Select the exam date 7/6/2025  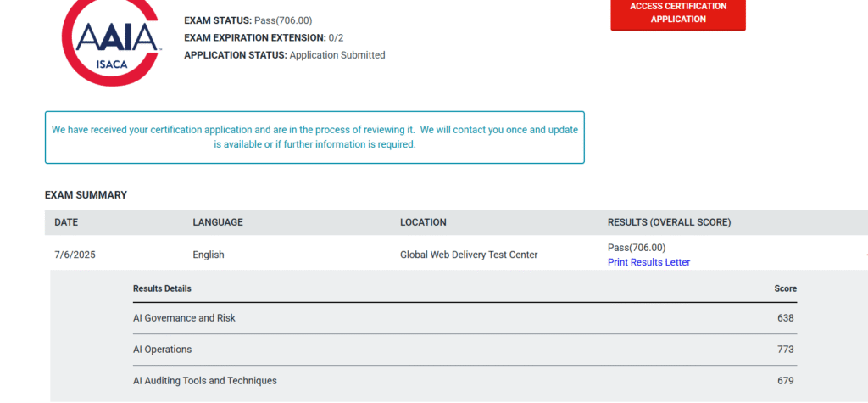[x=75, y=255]
